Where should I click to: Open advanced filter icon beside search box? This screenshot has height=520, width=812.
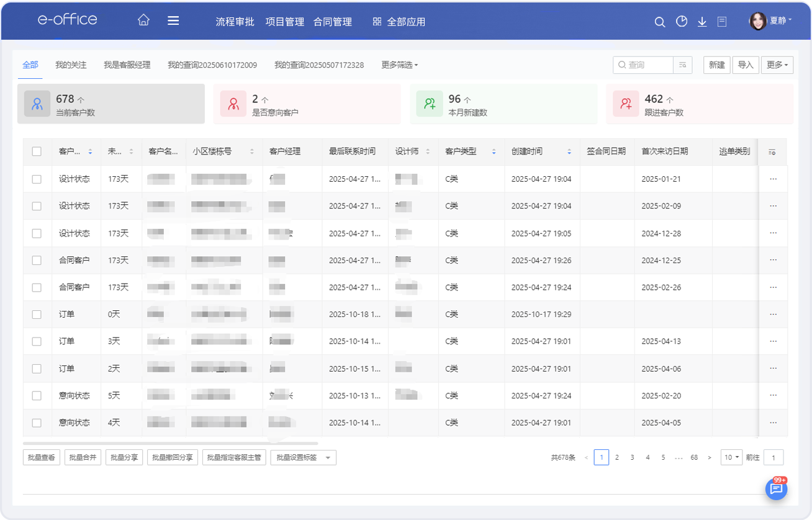point(683,65)
